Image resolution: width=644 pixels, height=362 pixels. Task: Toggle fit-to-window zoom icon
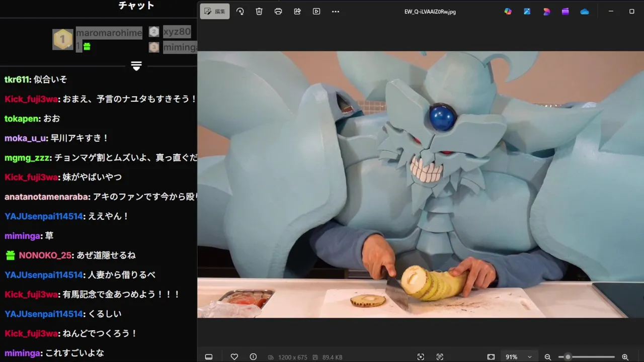pos(491,357)
